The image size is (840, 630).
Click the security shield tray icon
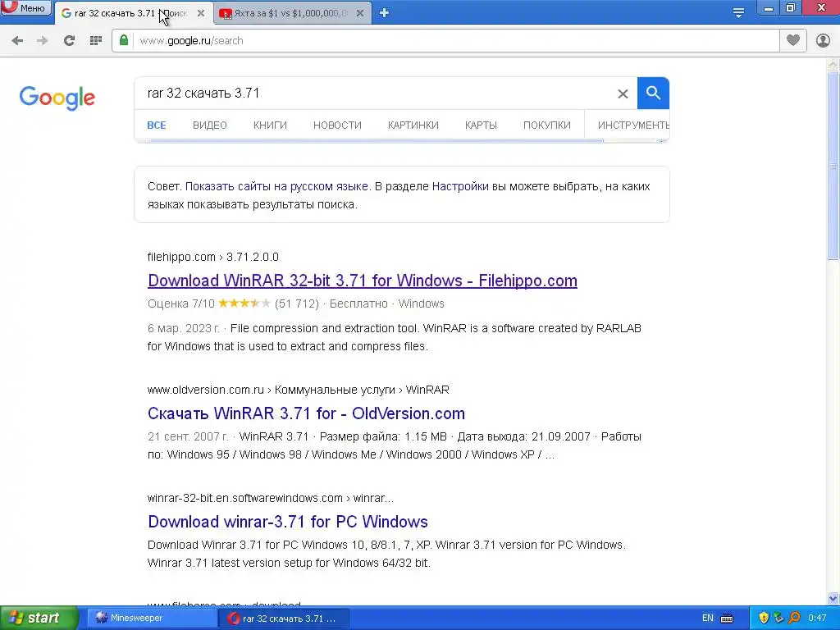pyautogui.click(x=764, y=619)
